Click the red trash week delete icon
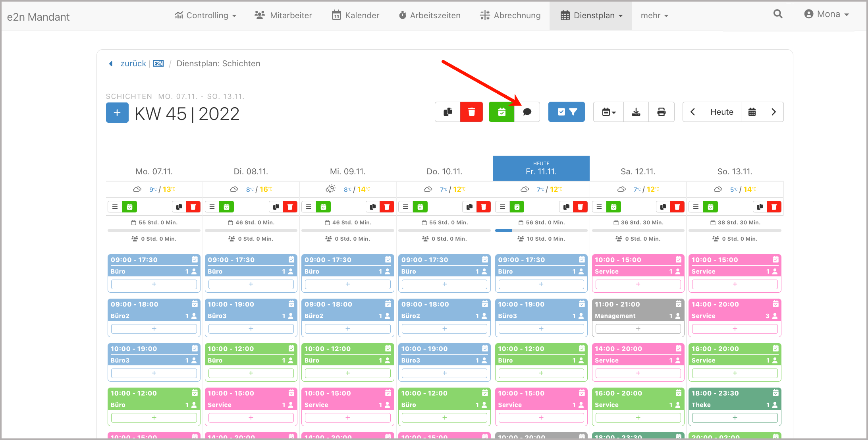868x440 pixels. [471, 112]
